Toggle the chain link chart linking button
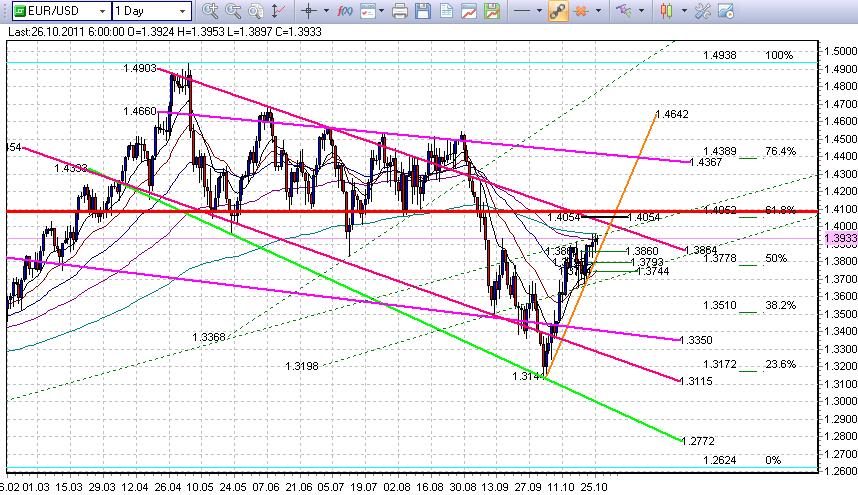This screenshot has height=495, width=858. click(558, 10)
